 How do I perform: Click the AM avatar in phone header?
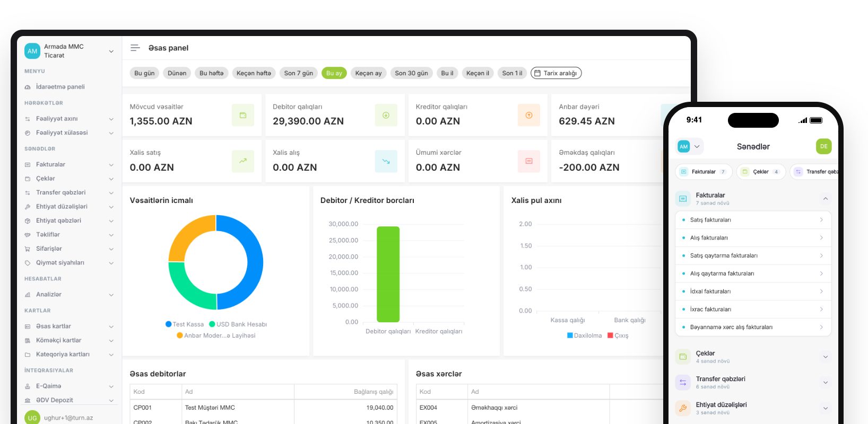[684, 146]
